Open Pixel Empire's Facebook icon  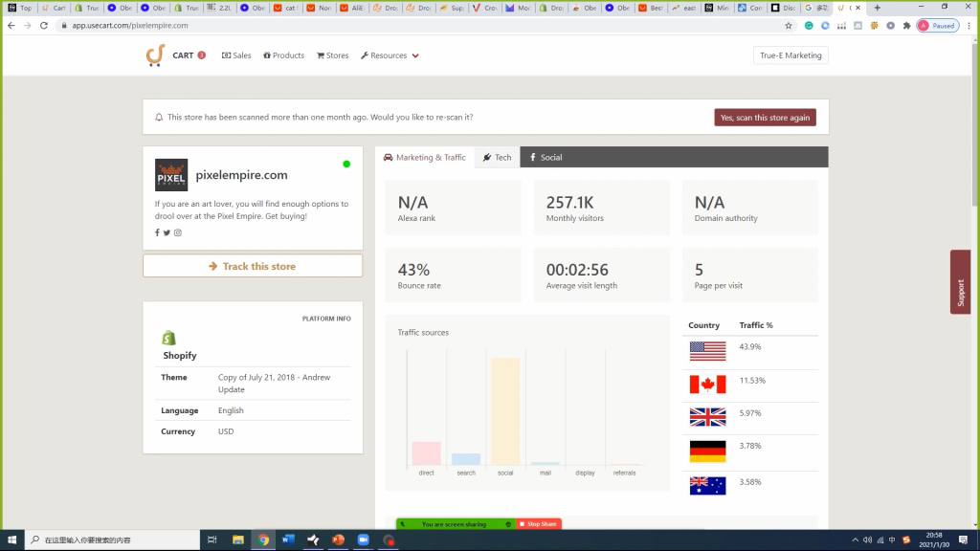coord(157,232)
